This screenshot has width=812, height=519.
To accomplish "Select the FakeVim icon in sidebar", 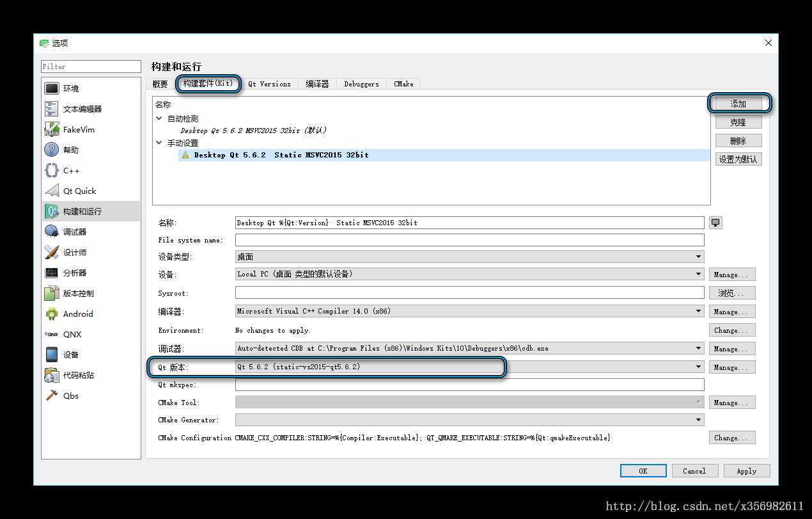I will point(52,129).
